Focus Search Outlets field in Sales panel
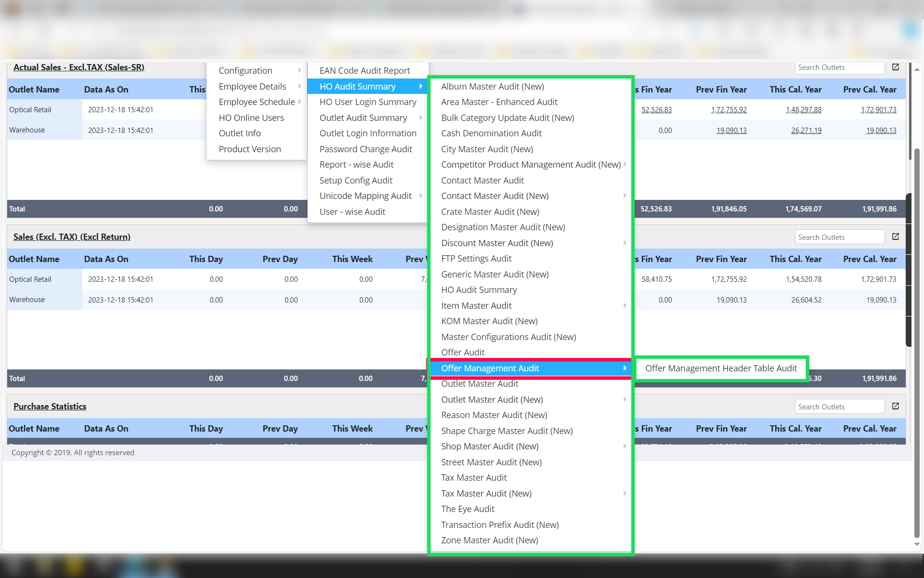Image resolution: width=924 pixels, height=578 pixels. (x=839, y=237)
